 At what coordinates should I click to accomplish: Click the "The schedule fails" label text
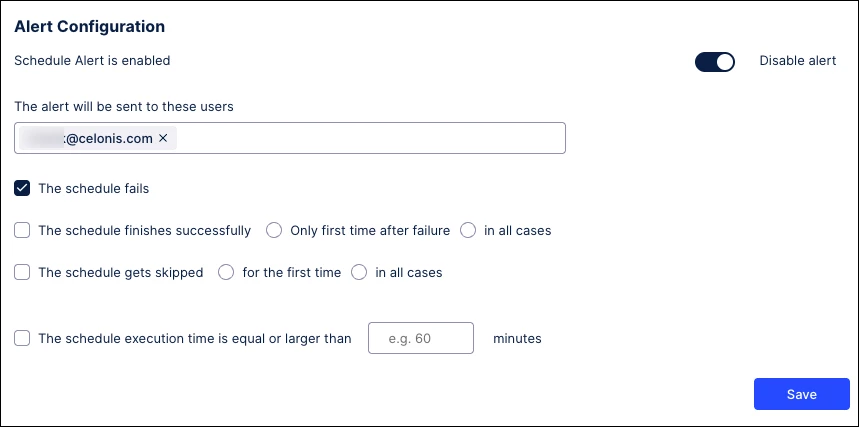pyautogui.click(x=94, y=188)
